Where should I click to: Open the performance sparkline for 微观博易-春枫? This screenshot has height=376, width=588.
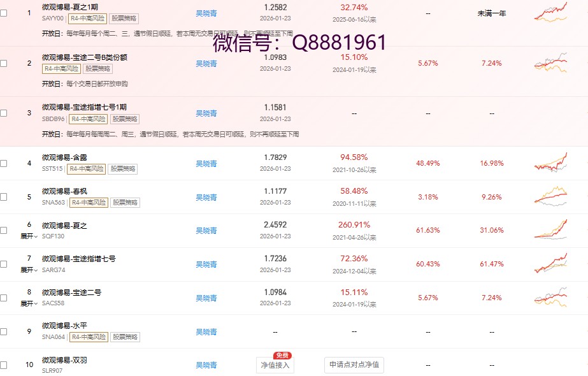tap(550, 197)
